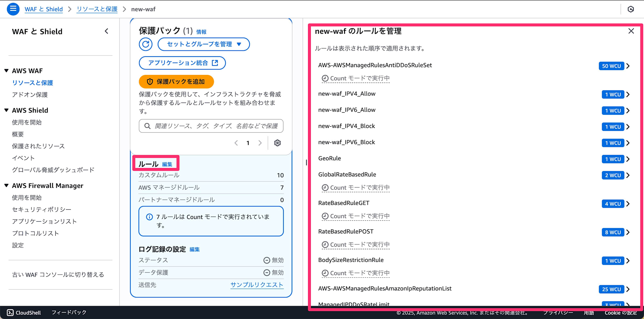Open セキュリティポリシー in the sidebar
644x319 pixels.
(x=42, y=210)
